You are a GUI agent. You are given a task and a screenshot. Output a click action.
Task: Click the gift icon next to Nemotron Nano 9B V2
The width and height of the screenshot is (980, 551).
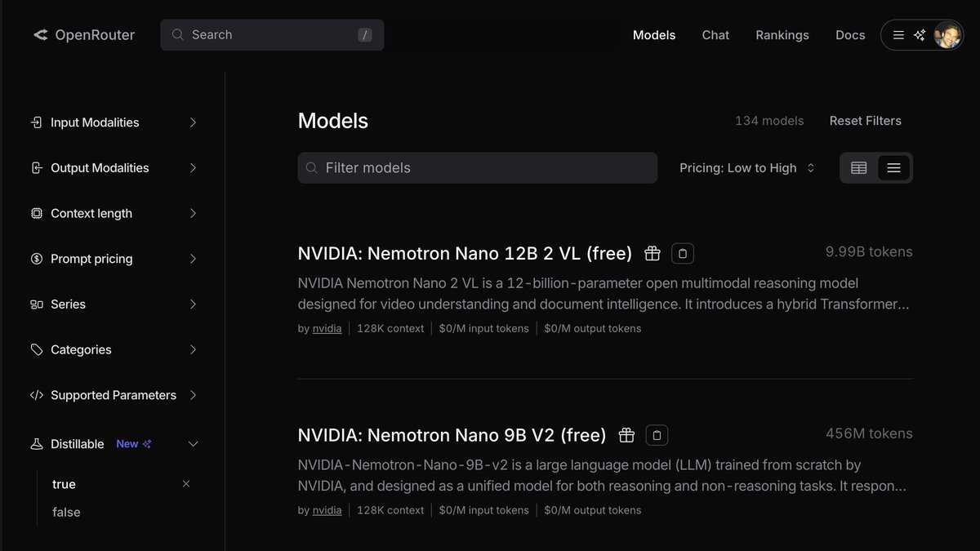626,435
